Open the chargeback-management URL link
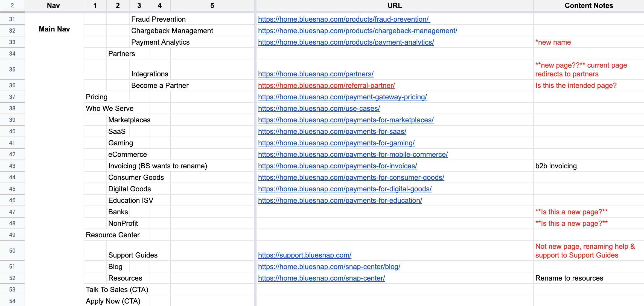The height and width of the screenshot is (306, 644). pyautogui.click(x=357, y=31)
